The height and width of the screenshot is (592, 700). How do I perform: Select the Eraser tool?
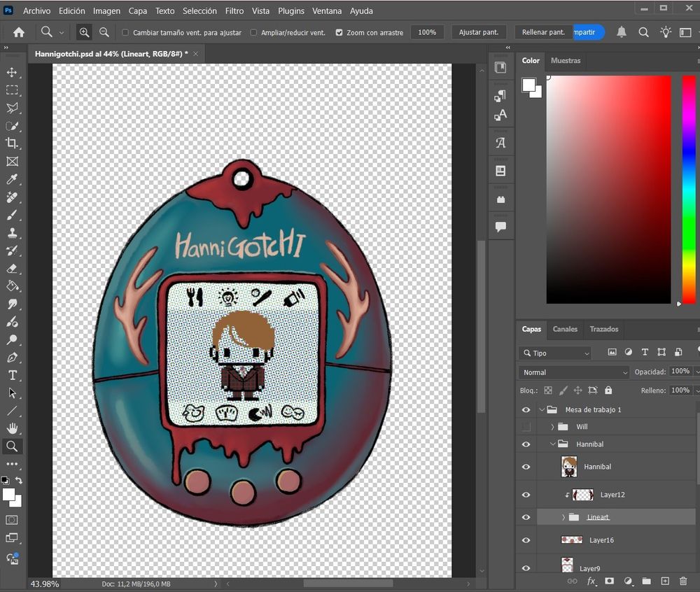tap(12, 269)
